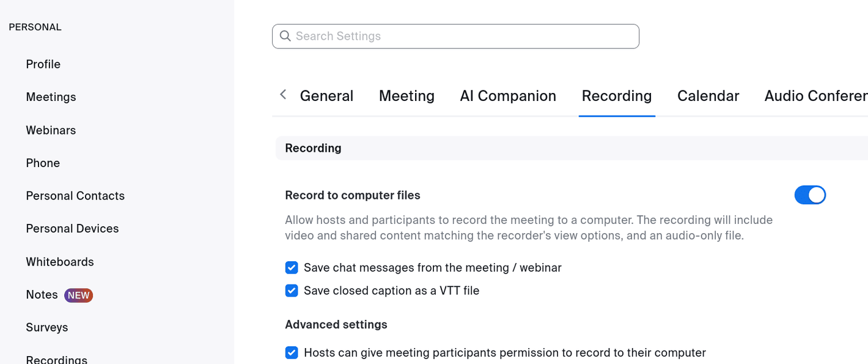
Task: Go to Meetings in the sidebar
Action: point(51,97)
